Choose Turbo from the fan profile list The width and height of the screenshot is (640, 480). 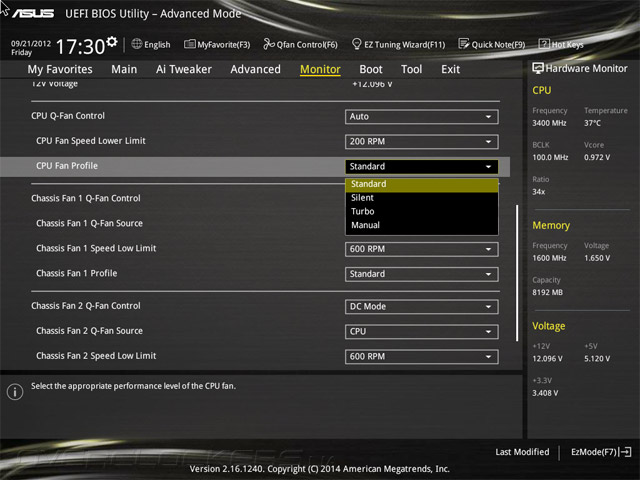(x=421, y=211)
